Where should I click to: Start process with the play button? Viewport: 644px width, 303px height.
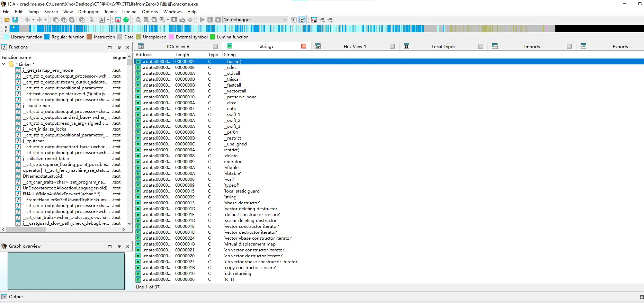[202, 20]
